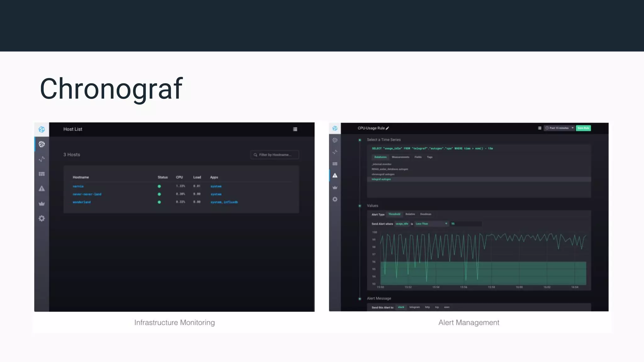Viewport: 644px width, 362px height.
Task: Open narnia host link
Action: pyautogui.click(x=78, y=186)
